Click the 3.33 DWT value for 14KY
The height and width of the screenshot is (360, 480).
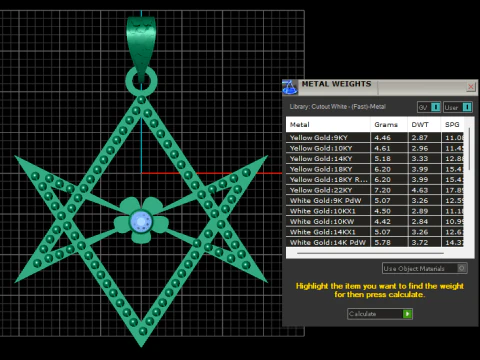coord(420,159)
